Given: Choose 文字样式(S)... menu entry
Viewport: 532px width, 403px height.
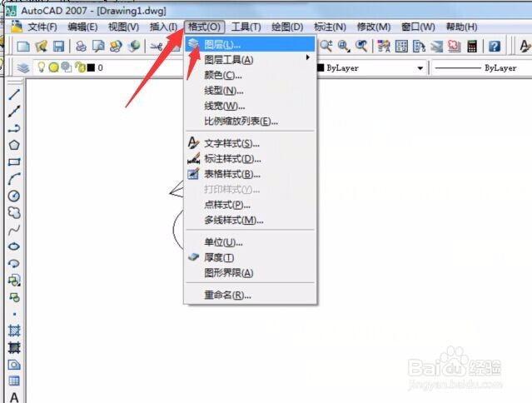Looking at the screenshot, I should click(x=250, y=143).
